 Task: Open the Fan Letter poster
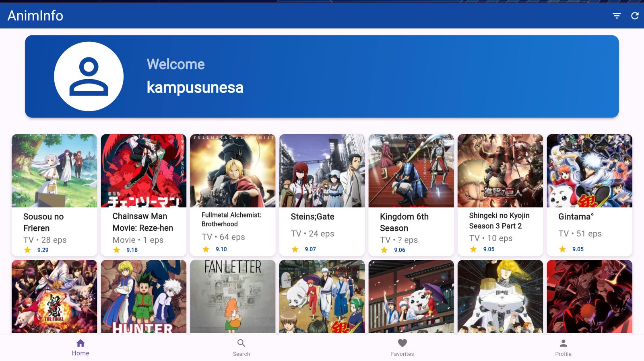pyautogui.click(x=233, y=297)
